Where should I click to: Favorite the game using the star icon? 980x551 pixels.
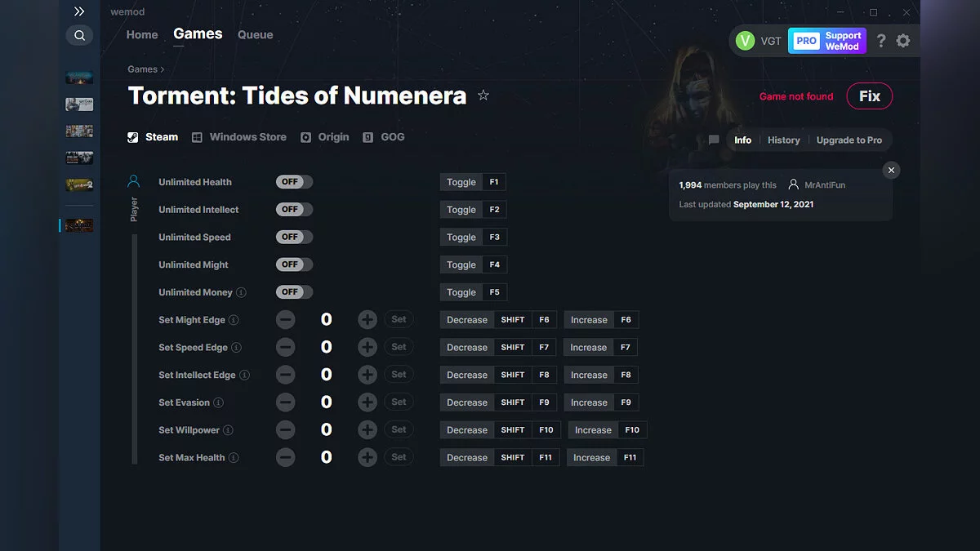coord(483,95)
